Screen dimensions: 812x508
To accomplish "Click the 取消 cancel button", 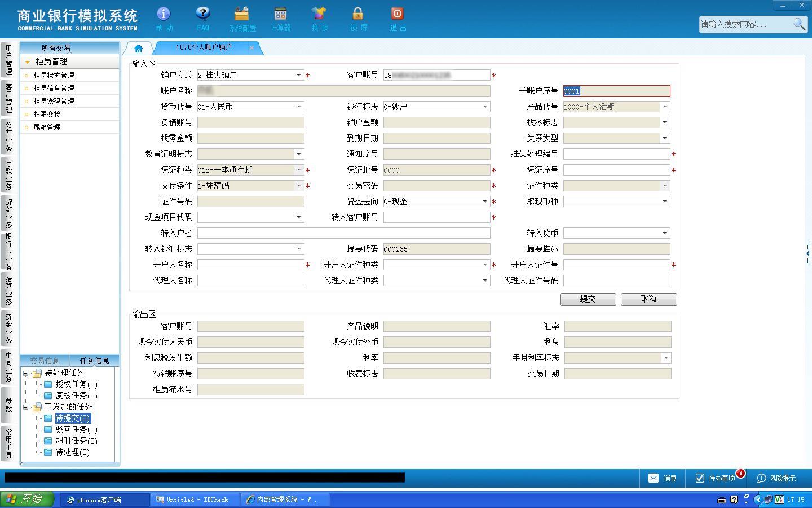I will [648, 299].
